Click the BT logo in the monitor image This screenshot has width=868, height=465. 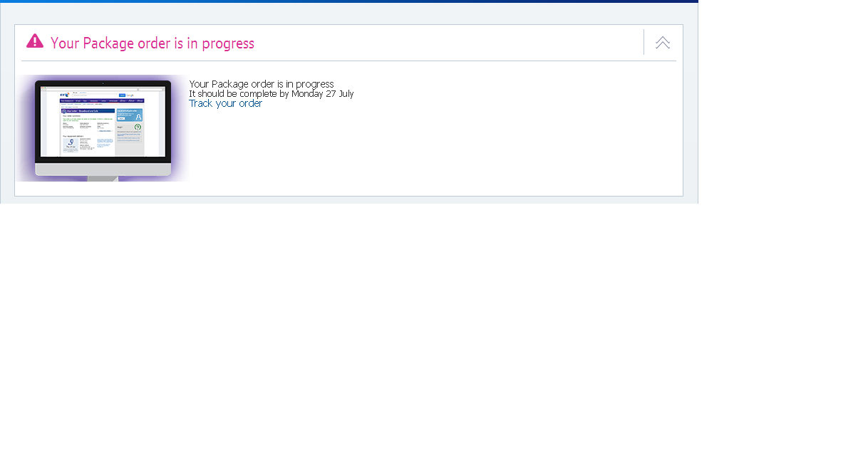coord(64,94)
